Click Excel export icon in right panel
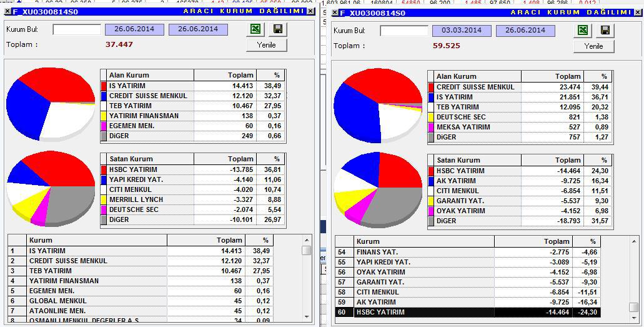Viewport: 644px width, 327px height. (583, 31)
